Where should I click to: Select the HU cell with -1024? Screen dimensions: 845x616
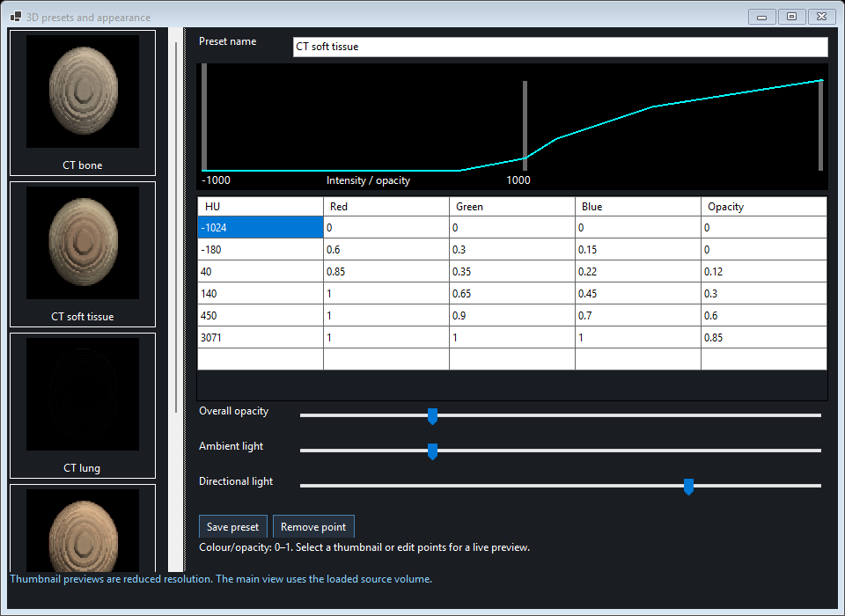tap(261, 227)
